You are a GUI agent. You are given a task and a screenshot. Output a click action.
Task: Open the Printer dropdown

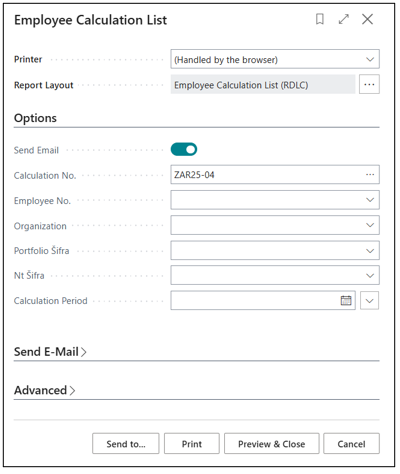275,59
